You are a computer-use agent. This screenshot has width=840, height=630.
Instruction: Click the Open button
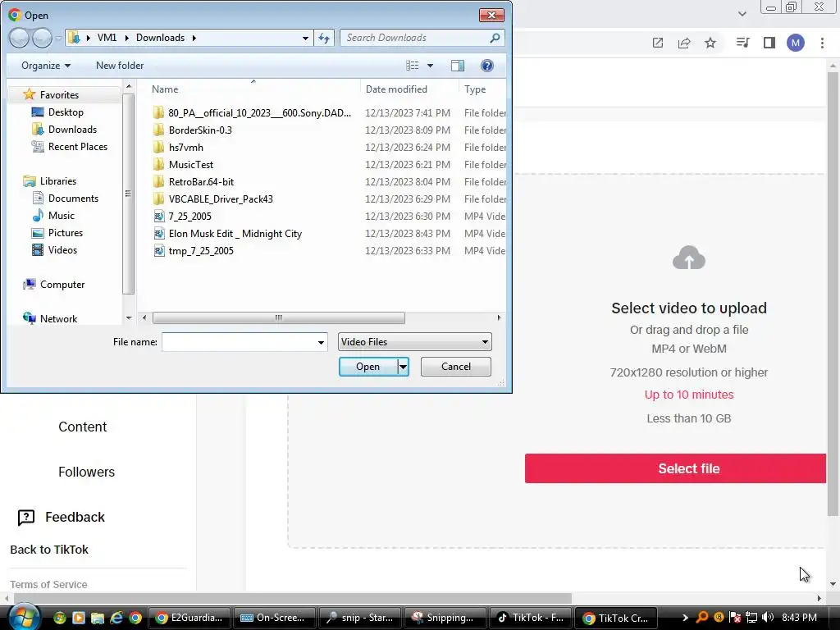[x=368, y=367]
